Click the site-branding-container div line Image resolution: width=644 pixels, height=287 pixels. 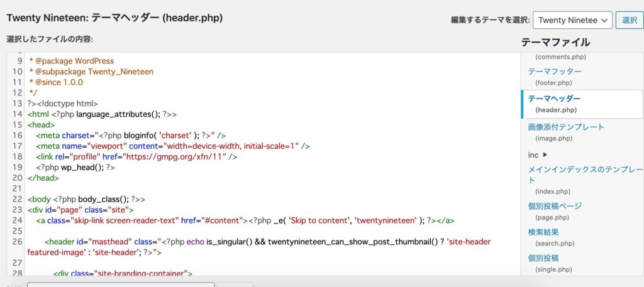(123, 273)
